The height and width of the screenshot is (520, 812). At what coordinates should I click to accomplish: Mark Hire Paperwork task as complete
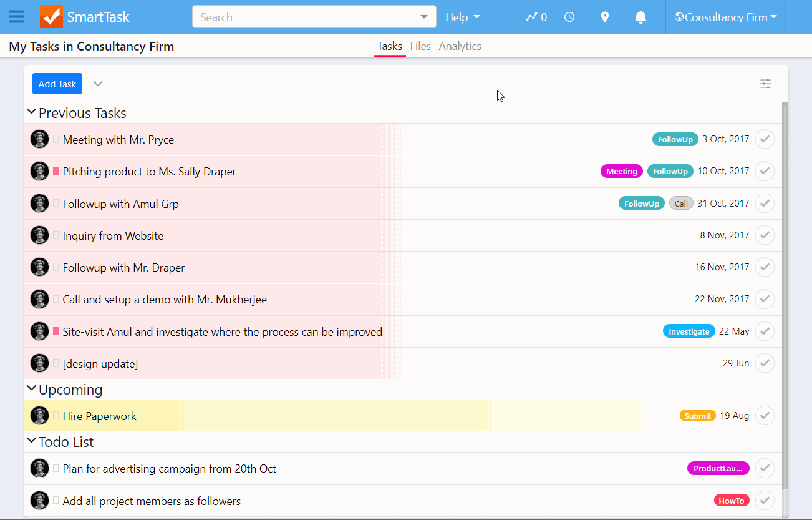(x=765, y=415)
